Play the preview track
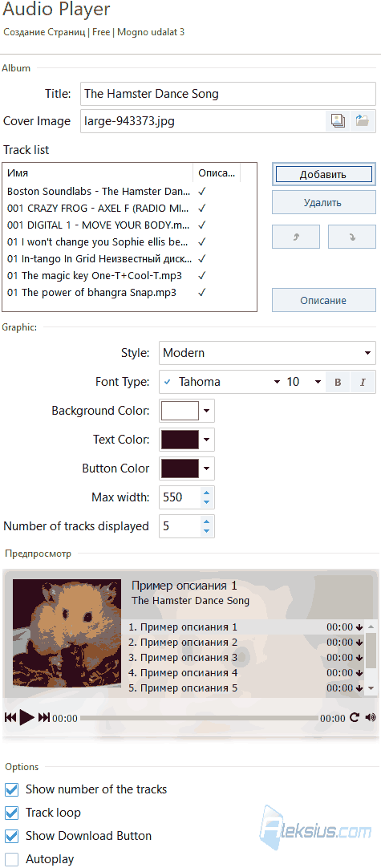 click(26, 718)
